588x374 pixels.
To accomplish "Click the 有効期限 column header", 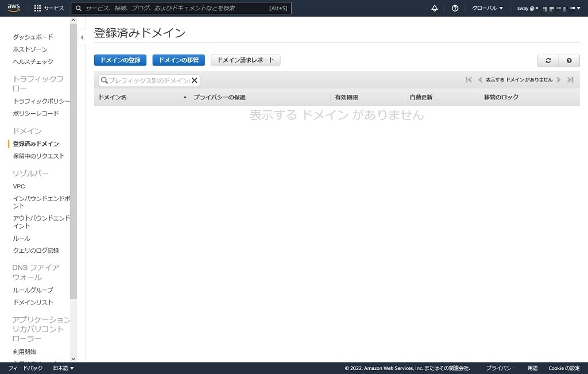I will click(x=346, y=97).
